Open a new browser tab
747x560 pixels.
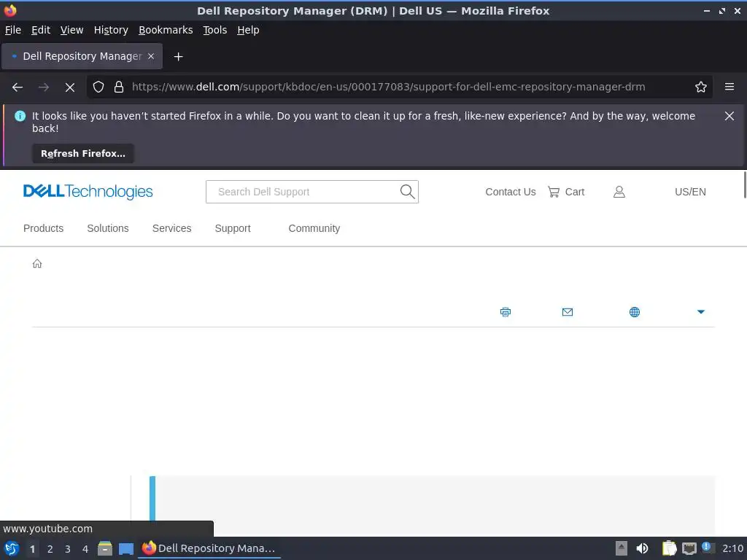pos(178,57)
